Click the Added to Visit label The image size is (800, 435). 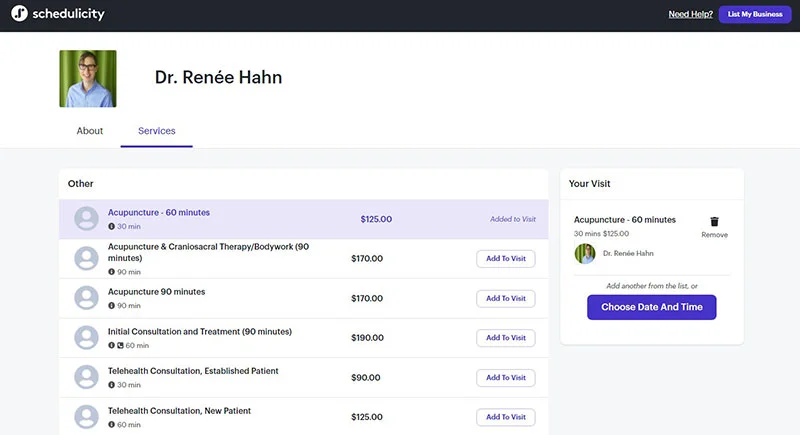(513, 219)
